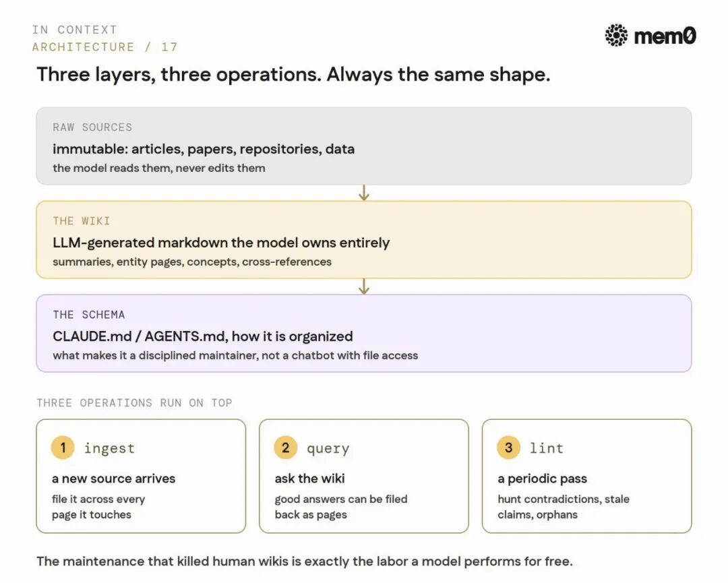
Task: Click the number 1 badge for ingest
Action: (63, 448)
